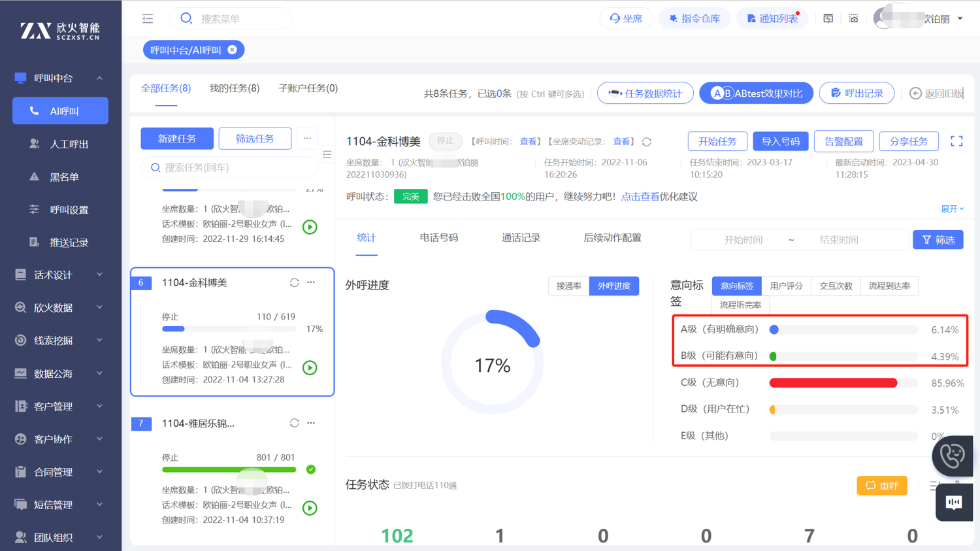
Task: Expand task details via 展开 link
Action: (x=952, y=209)
